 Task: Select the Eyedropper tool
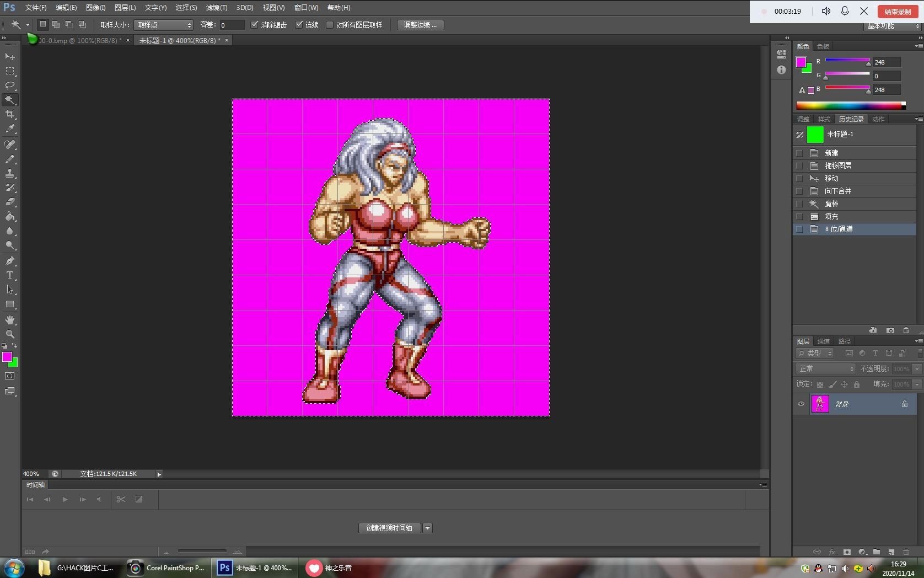(10, 129)
